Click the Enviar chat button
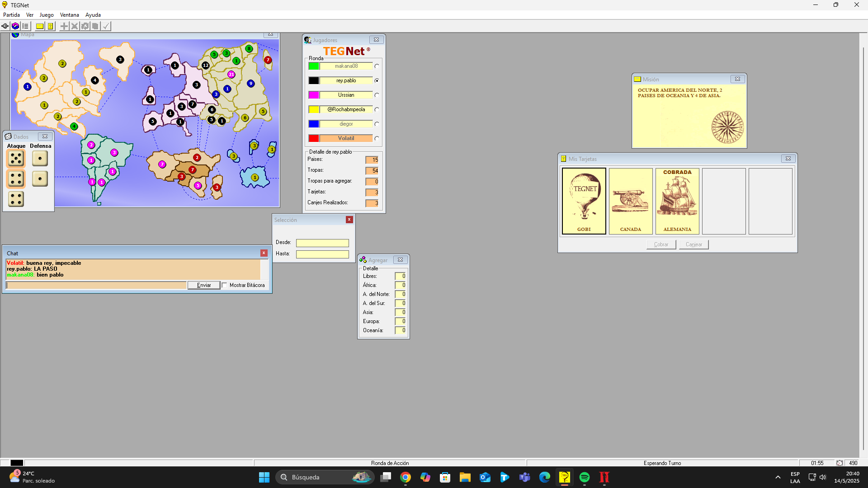Image resolution: width=868 pixels, height=488 pixels. tap(204, 285)
